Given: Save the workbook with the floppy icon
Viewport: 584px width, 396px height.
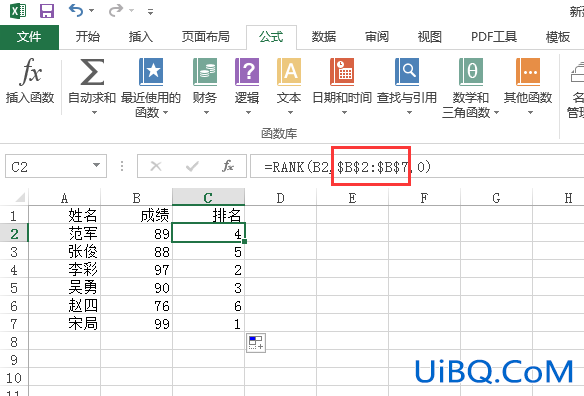Looking at the screenshot, I should pos(47,11).
